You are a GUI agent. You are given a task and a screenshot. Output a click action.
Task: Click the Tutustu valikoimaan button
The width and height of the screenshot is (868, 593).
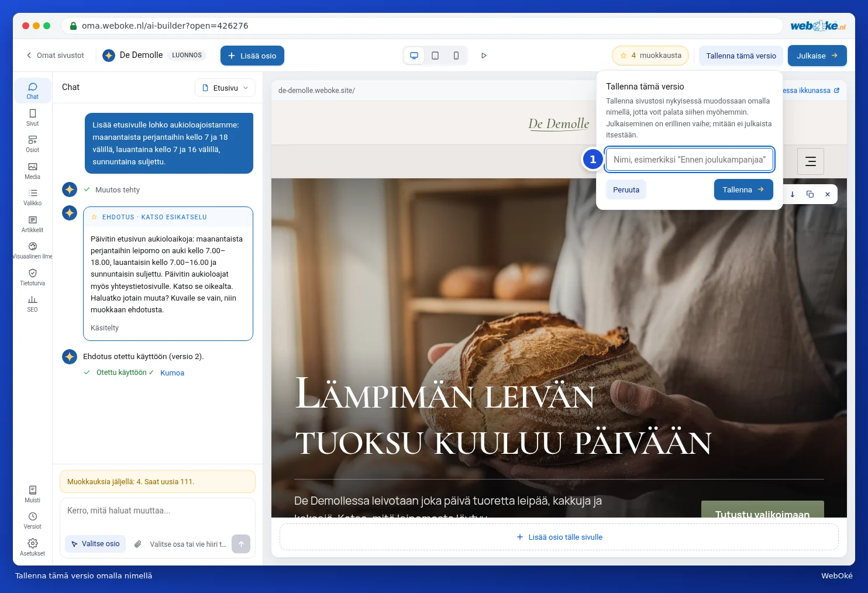pos(763,509)
